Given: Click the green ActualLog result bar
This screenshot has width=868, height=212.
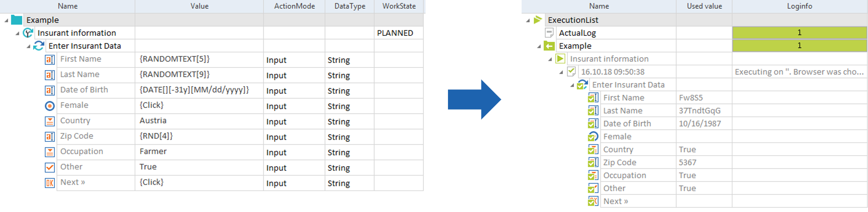Looking at the screenshot, I should coord(799,33).
